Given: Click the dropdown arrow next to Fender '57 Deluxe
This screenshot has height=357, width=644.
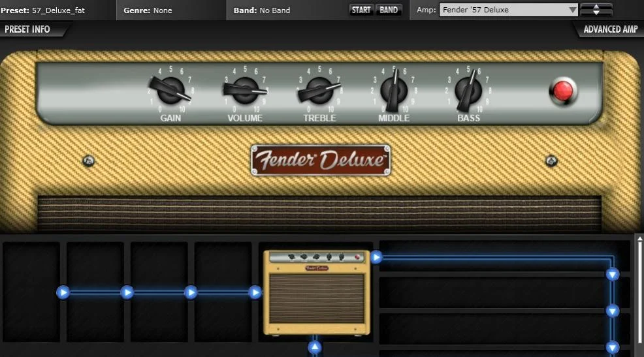Looking at the screenshot, I should 572,10.
